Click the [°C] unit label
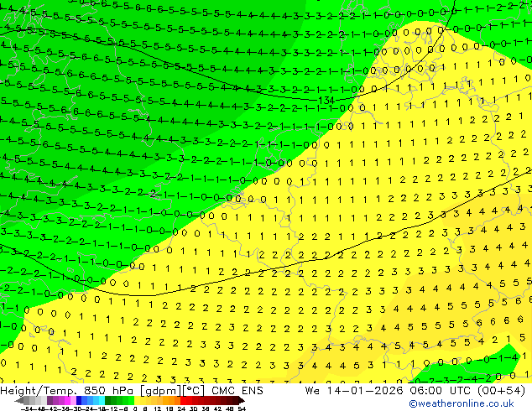This screenshot has height=411, width=532. coord(194,391)
